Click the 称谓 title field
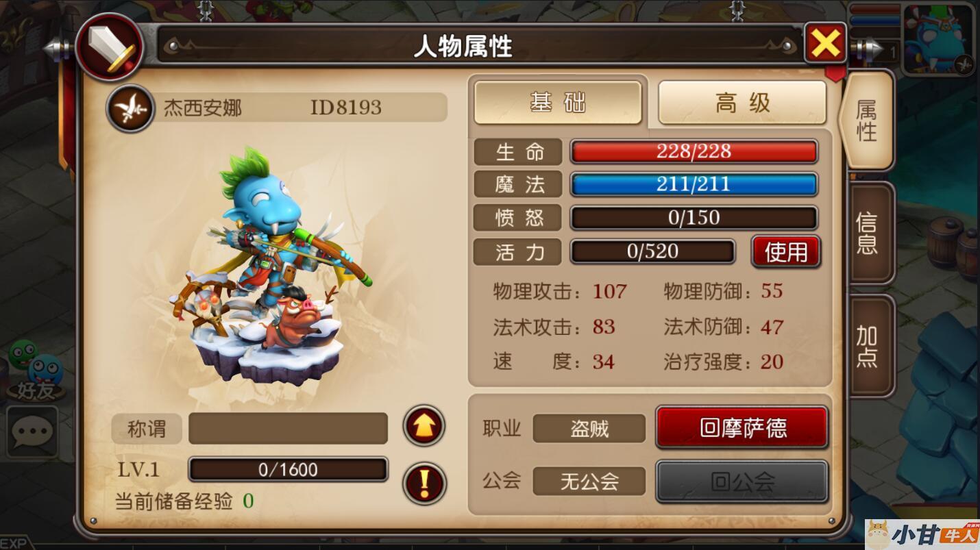Viewport: 980px width, 550px height. [288, 429]
